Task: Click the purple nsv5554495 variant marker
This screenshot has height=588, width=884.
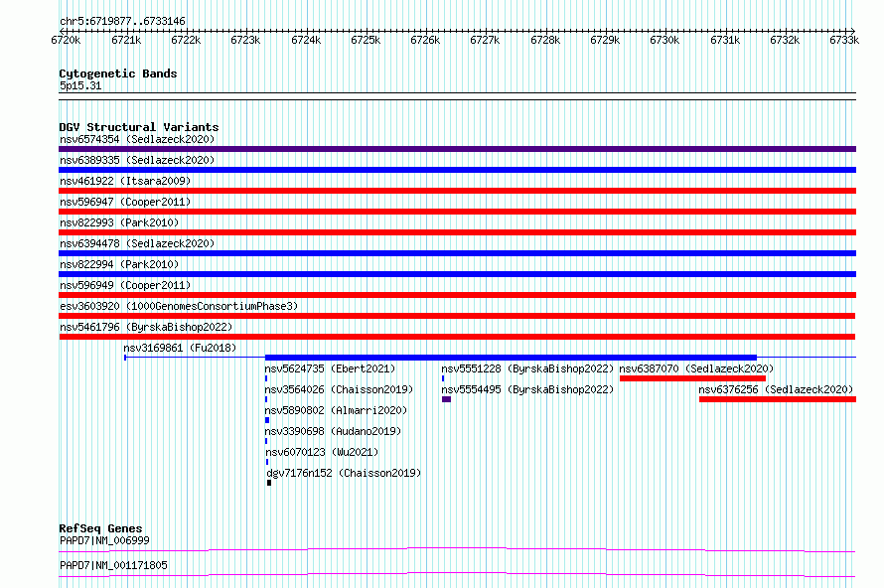Action: 447,399
